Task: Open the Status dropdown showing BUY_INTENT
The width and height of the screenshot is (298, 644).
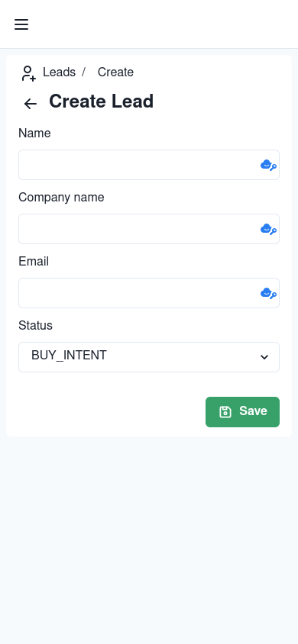Action: pyautogui.click(x=149, y=357)
